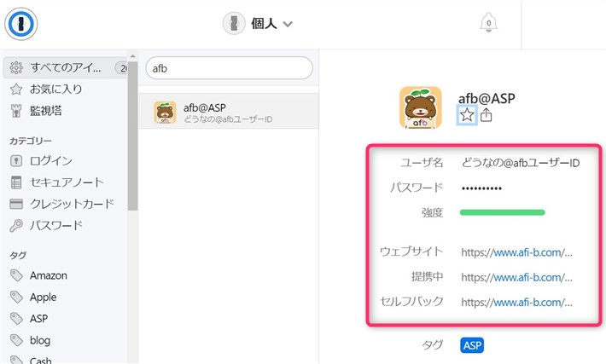This screenshot has width=606, height=364.
Task: Click the blue ASP tag badge
Action: 472,345
